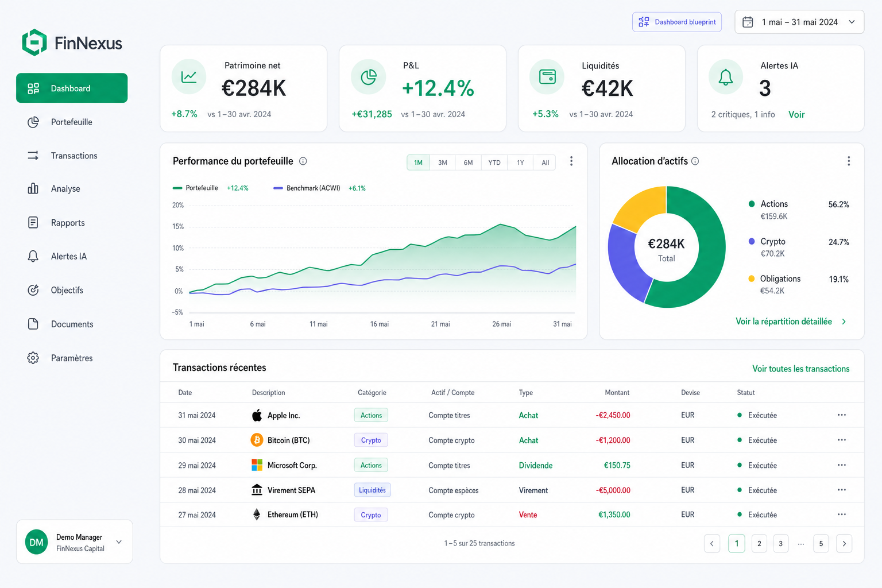Image resolution: width=882 pixels, height=588 pixels.
Task: Go to transactions page 5
Action: [x=821, y=543]
